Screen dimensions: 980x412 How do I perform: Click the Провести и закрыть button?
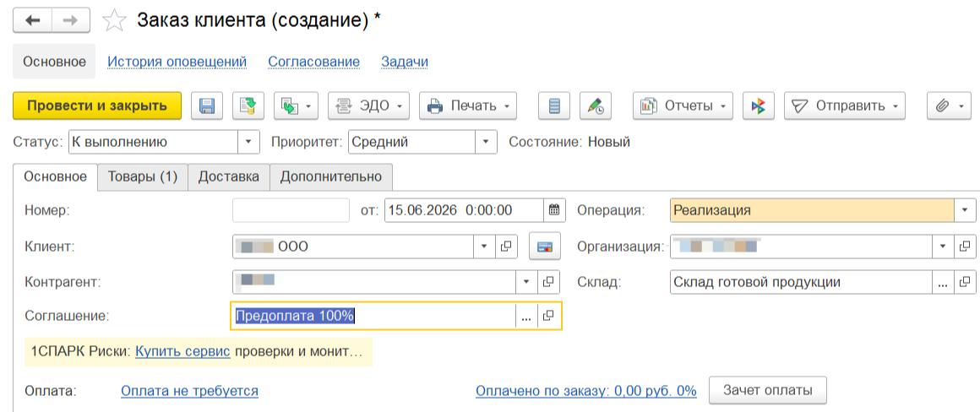[97, 106]
